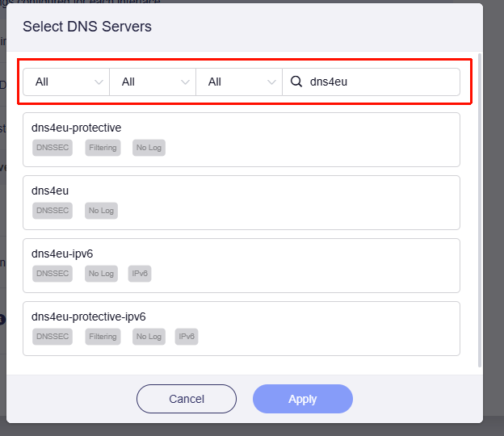Open the third All filter dropdown
The width and height of the screenshot is (504, 436).
[x=239, y=82]
